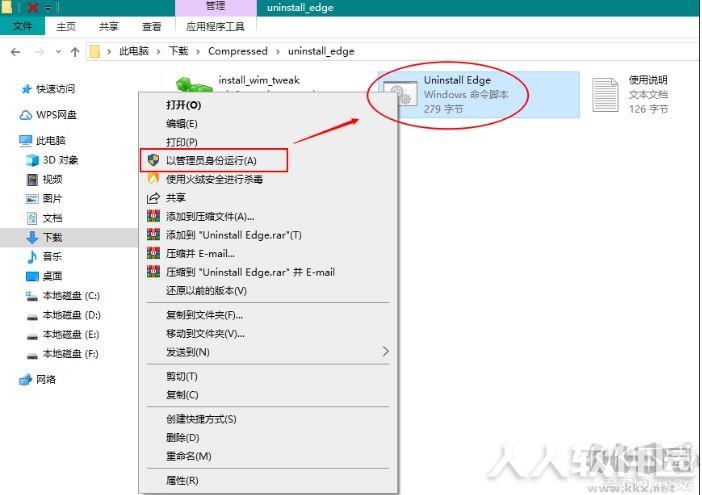
Task: Open 本地磁盘 (D:) drive
Action: (63, 315)
